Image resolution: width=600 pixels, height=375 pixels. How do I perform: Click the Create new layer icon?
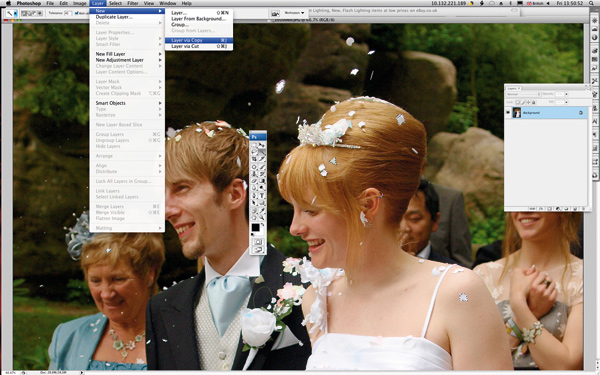pos(575,209)
